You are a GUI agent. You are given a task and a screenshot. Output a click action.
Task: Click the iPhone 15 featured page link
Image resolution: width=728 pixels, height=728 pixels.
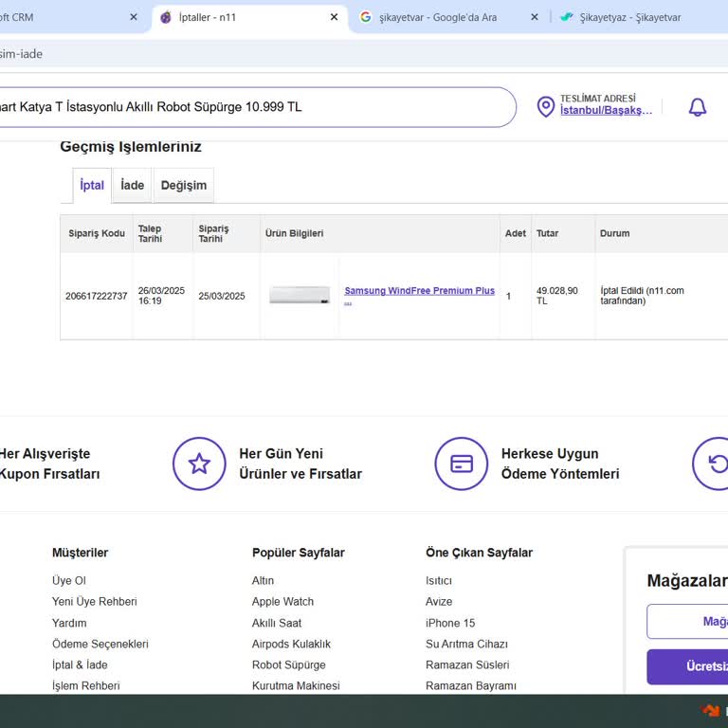[450, 623]
